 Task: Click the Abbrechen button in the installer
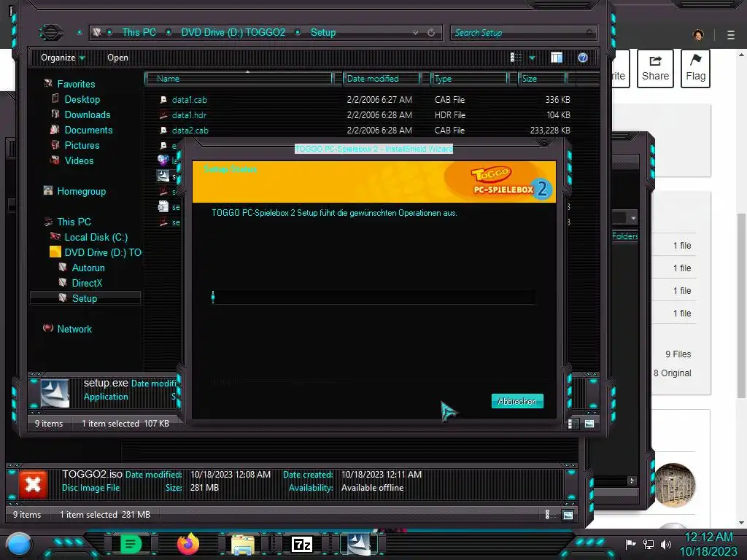[517, 401]
